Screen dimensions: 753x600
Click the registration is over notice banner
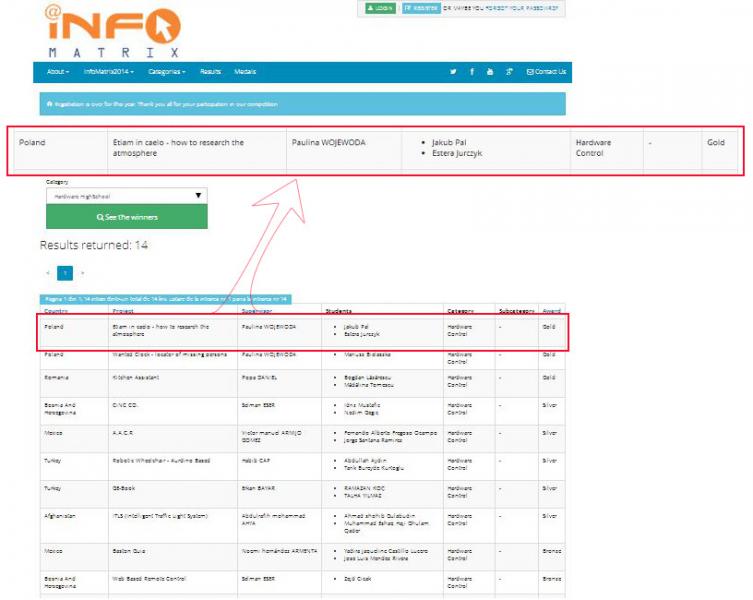pyautogui.click(x=303, y=104)
